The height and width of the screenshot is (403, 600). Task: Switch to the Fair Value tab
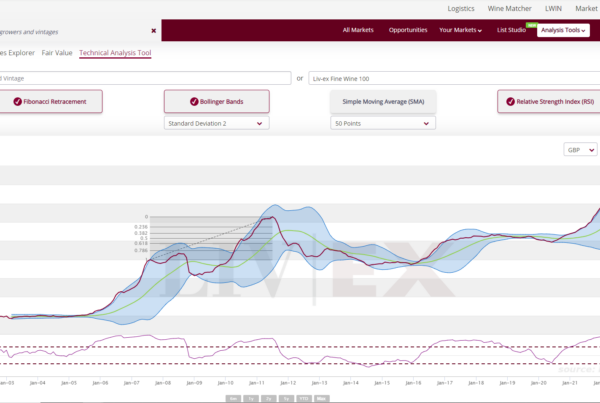57,53
